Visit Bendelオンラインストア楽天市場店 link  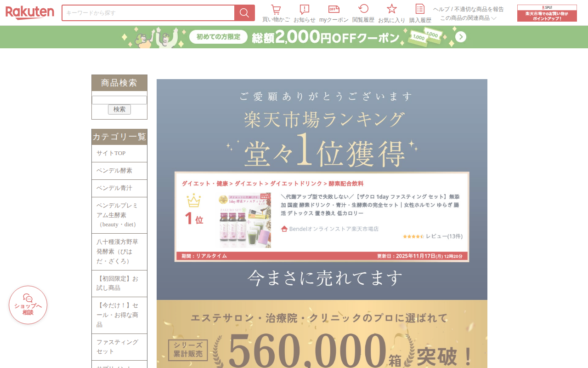coord(334,229)
